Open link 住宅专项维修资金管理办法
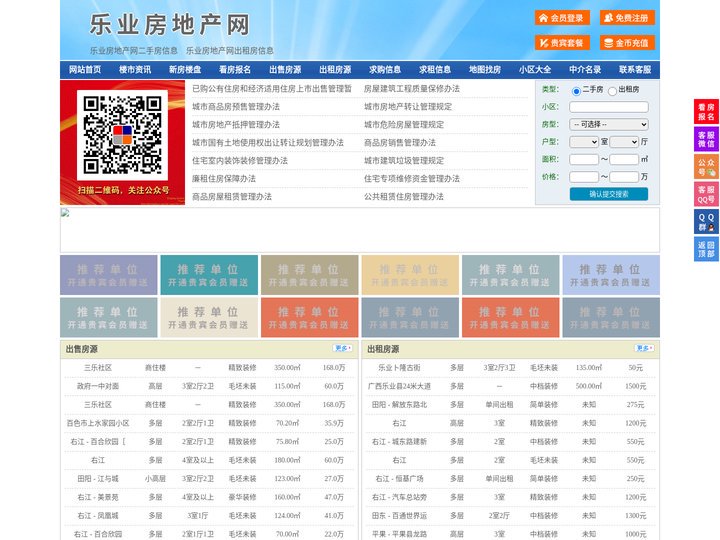This screenshot has width=720, height=540. (x=412, y=179)
